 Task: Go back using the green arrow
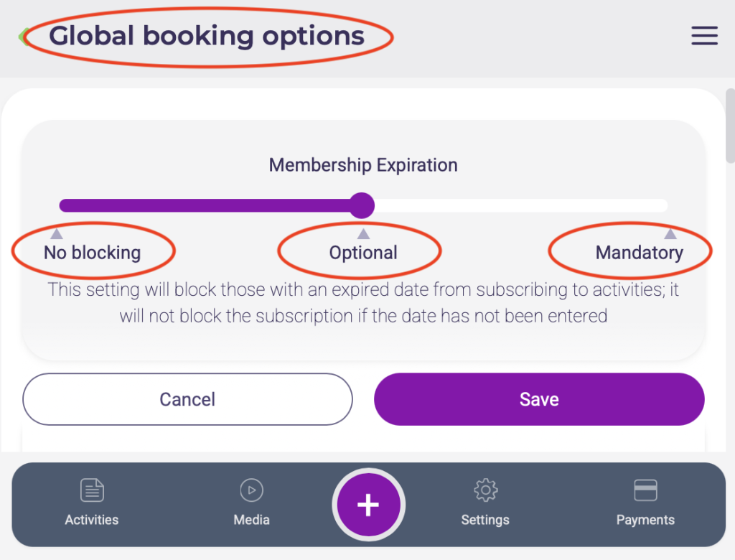coord(24,37)
